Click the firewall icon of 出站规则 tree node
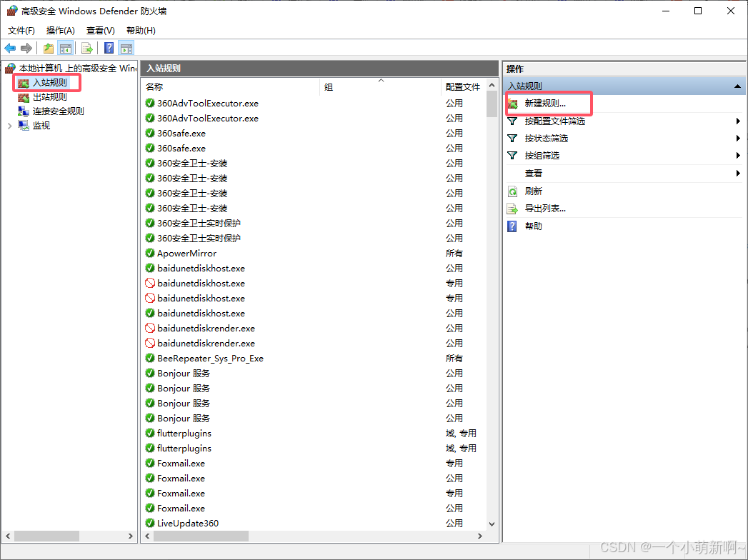Viewport: 748px width, 560px height. [24, 97]
